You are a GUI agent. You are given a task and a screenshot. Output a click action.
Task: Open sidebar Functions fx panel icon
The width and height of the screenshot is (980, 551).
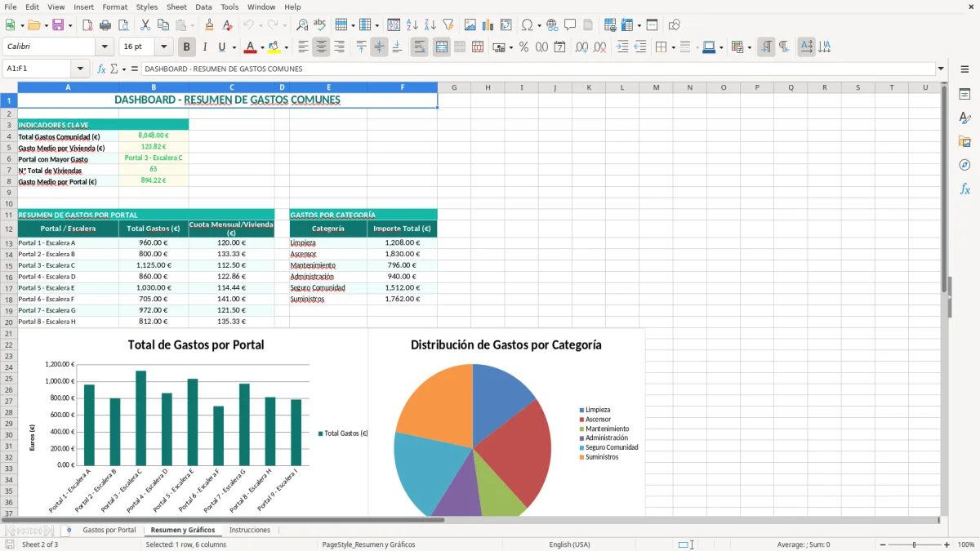(x=964, y=189)
